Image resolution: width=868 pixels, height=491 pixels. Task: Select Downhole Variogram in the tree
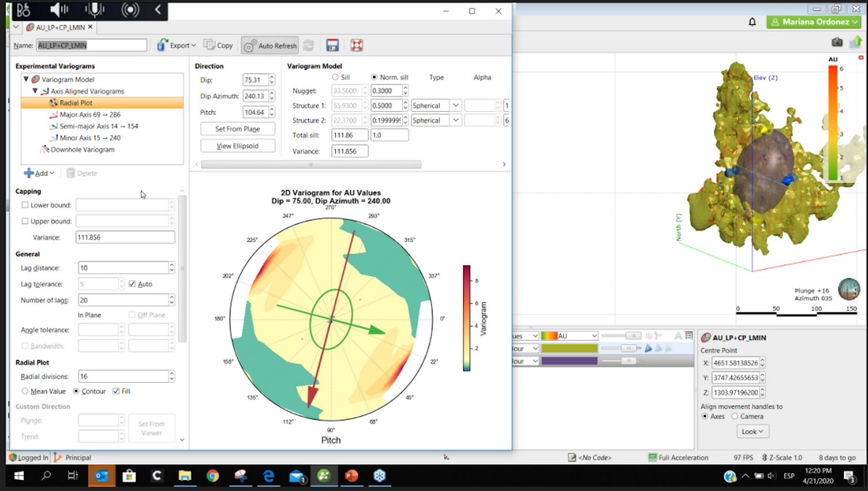[82, 150]
